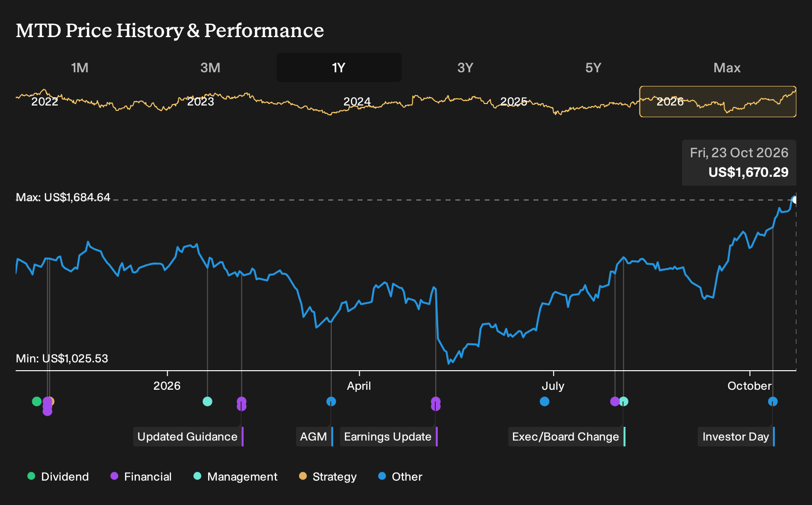Screen dimensions: 812x505
Task: Open the Earnings Update event label
Action: pyautogui.click(x=389, y=437)
